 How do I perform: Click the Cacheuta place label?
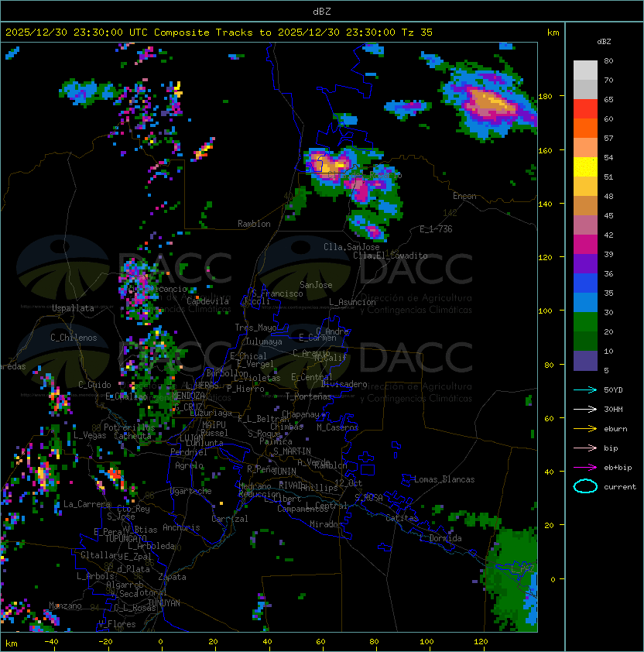pos(132,436)
